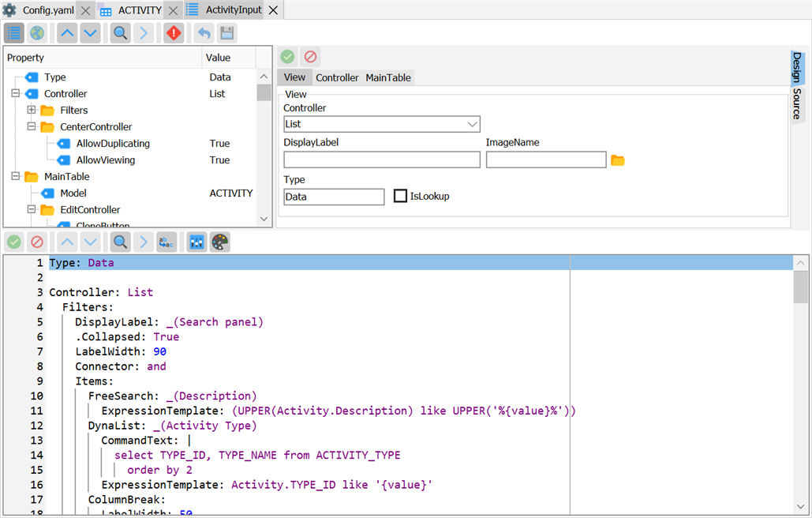Click code line 'Controller: List'
This screenshot has width=812, height=518.
point(101,292)
